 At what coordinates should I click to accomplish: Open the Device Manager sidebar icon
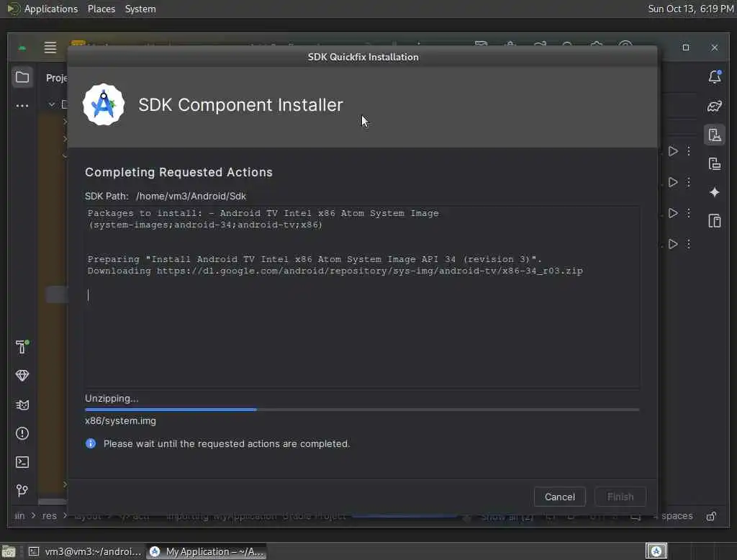coord(715,135)
